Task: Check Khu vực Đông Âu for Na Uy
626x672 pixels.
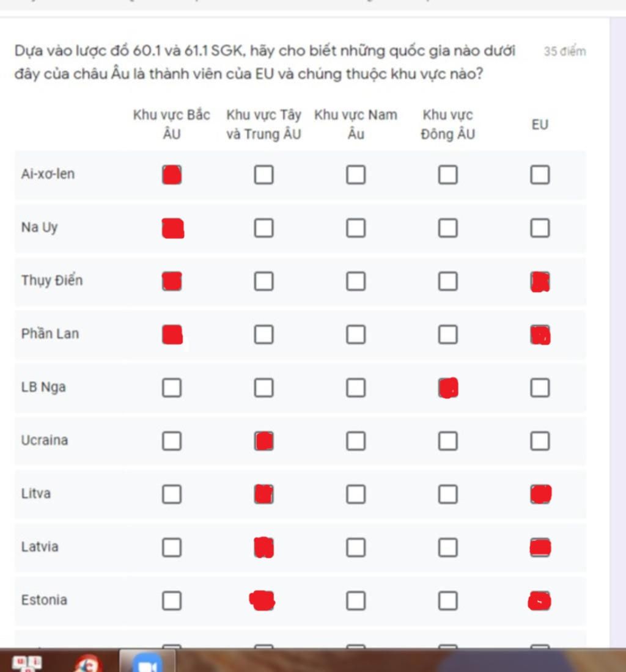Action: tap(448, 228)
